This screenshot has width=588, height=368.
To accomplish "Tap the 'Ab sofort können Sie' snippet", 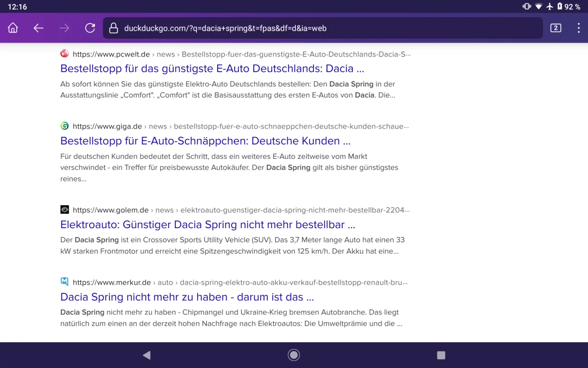I will tap(228, 90).
